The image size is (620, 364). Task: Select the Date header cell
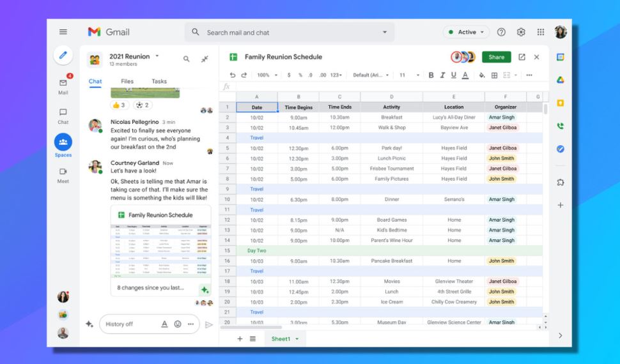coord(256,107)
